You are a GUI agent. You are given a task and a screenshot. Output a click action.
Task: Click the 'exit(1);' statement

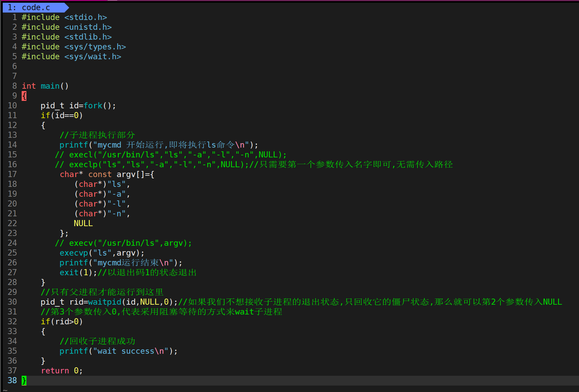click(78, 273)
